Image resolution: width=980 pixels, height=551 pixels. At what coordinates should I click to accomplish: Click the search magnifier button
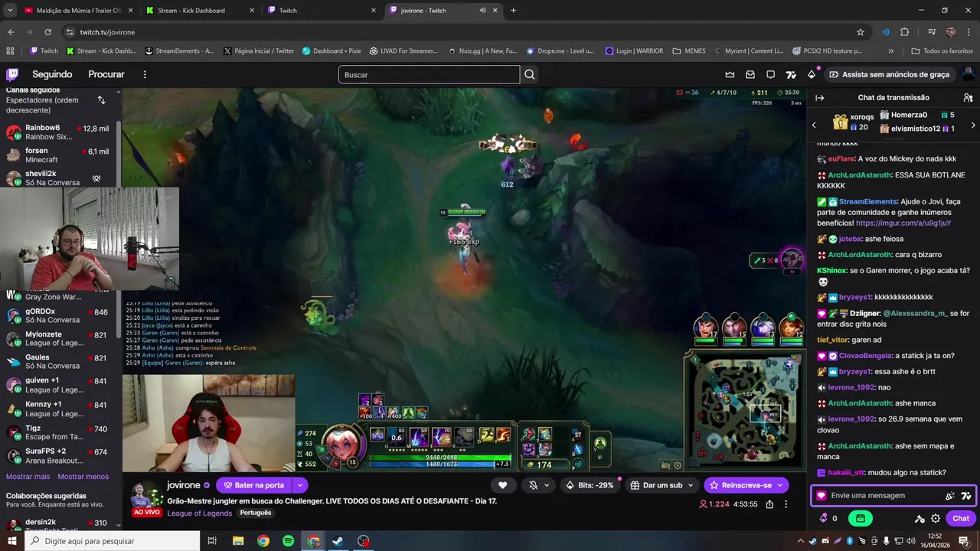click(530, 74)
